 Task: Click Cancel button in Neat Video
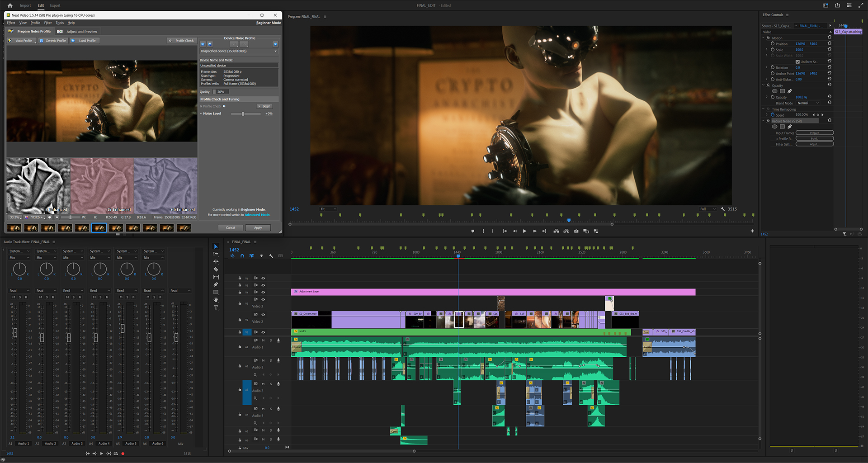pyautogui.click(x=231, y=227)
